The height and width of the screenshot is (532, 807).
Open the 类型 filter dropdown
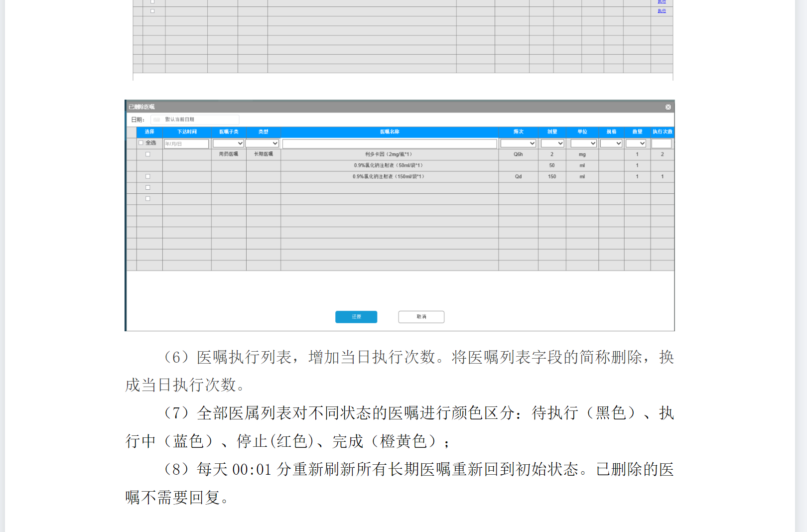tap(263, 143)
